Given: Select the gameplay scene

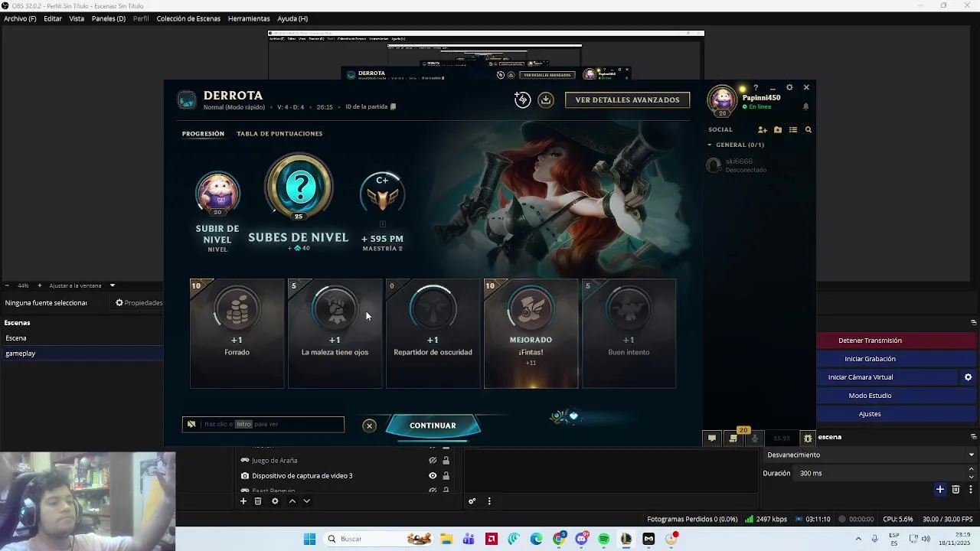Looking at the screenshot, I should click(x=82, y=354).
